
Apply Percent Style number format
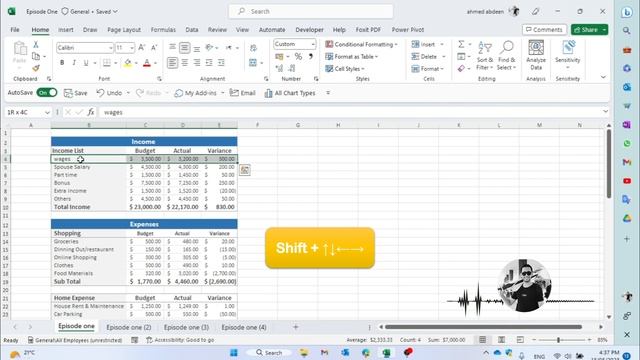[x=298, y=57]
